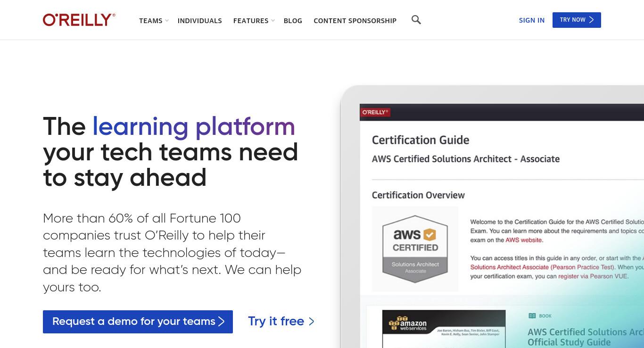Click 'AWS Certified Solutions Architect - Associate' text
This screenshot has height=348, width=644.
click(466, 159)
